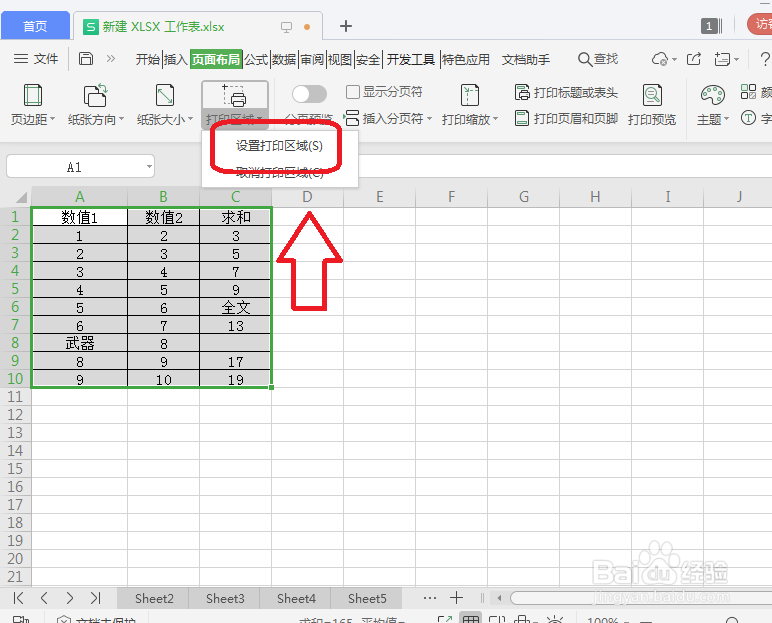Select column G header
The height and width of the screenshot is (623, 772).
(x=523, y=197)
